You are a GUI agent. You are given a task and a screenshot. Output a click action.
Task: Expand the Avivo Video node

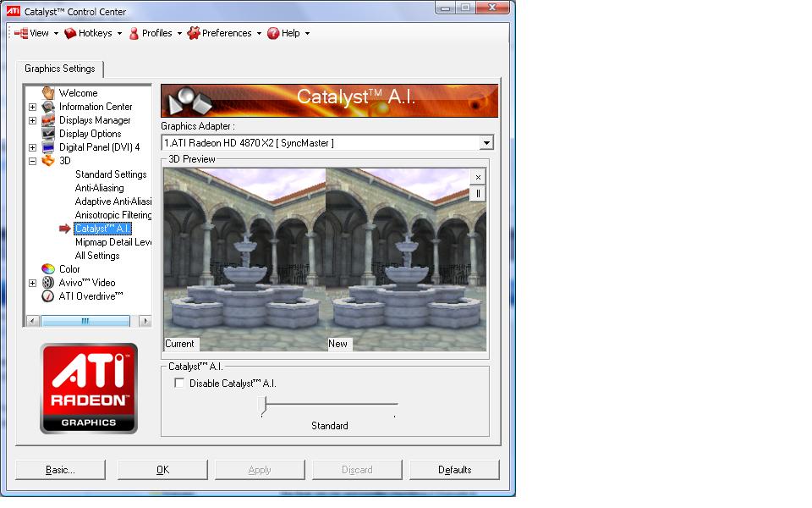[x=33, y=283]
